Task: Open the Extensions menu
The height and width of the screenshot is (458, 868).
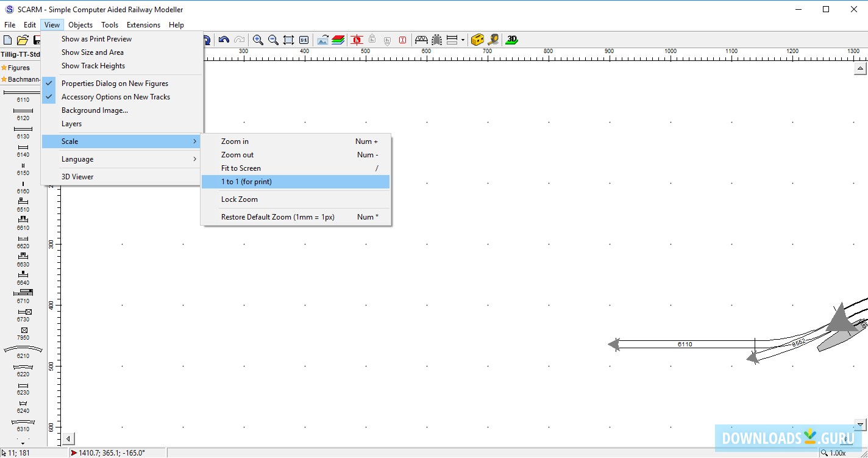Action: pyautogui.click(x=143, y=25)
